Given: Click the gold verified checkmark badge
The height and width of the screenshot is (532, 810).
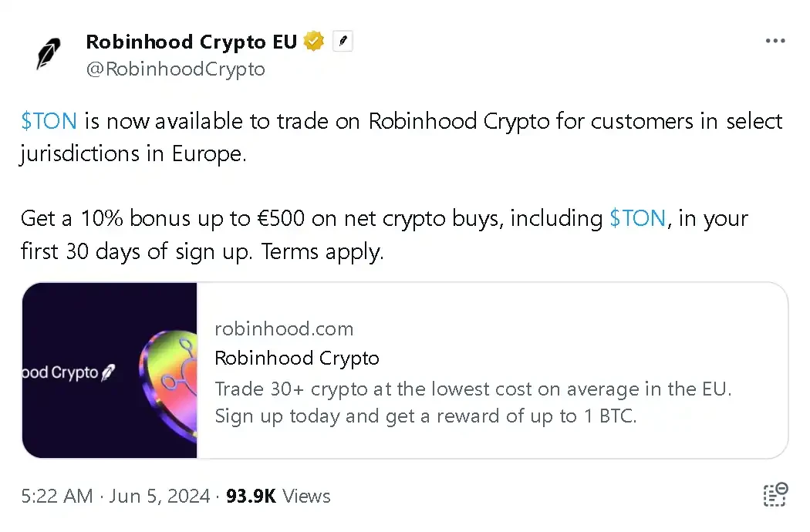Looking at the screenshot, I should (x=313, y=41).
